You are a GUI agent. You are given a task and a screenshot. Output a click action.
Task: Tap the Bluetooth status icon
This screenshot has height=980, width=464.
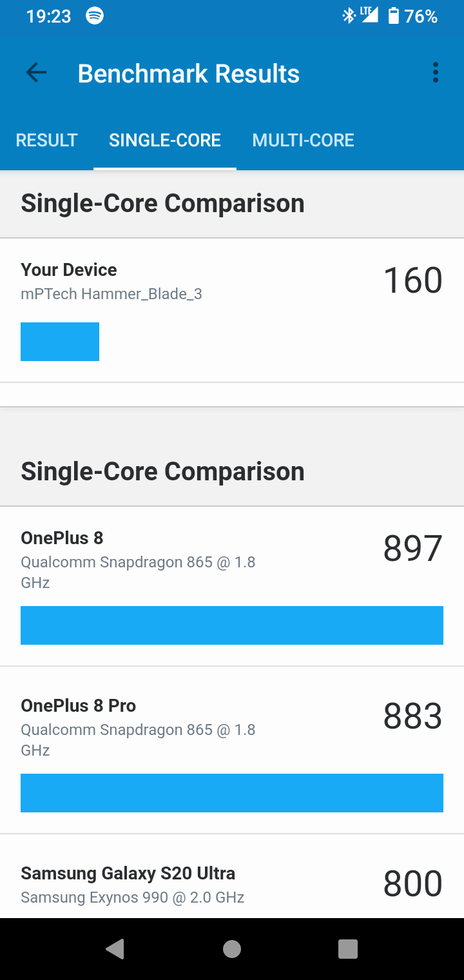coord(349,16)
